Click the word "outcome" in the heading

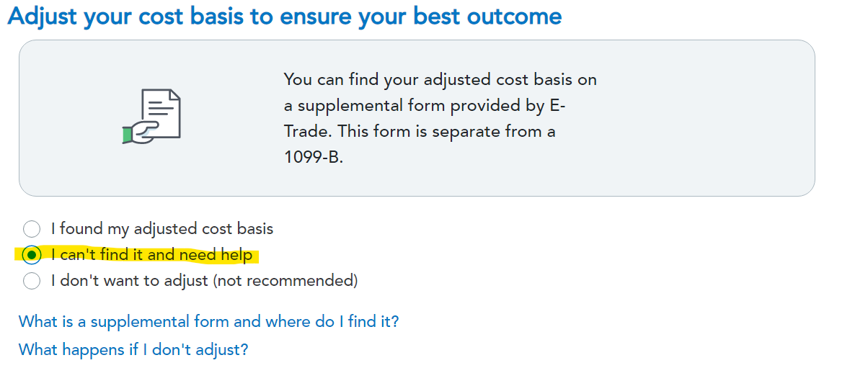pos(516,17)
